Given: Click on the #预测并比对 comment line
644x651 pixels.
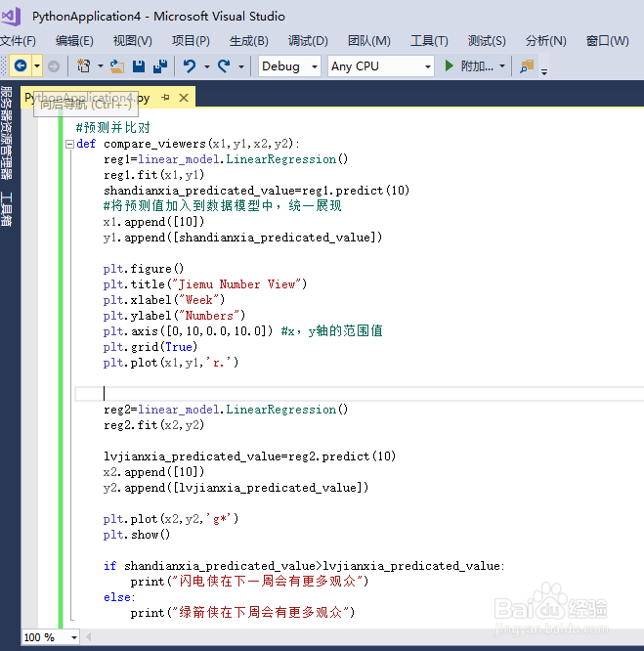Looking at the screenshot, I should [112, 128].
